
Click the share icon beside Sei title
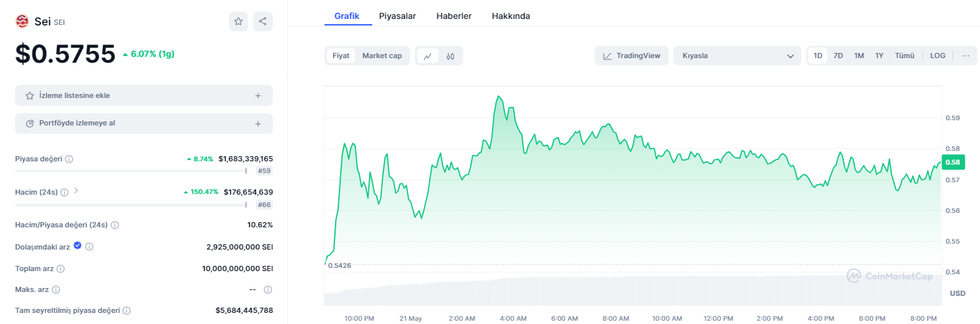tap(263, 22)
